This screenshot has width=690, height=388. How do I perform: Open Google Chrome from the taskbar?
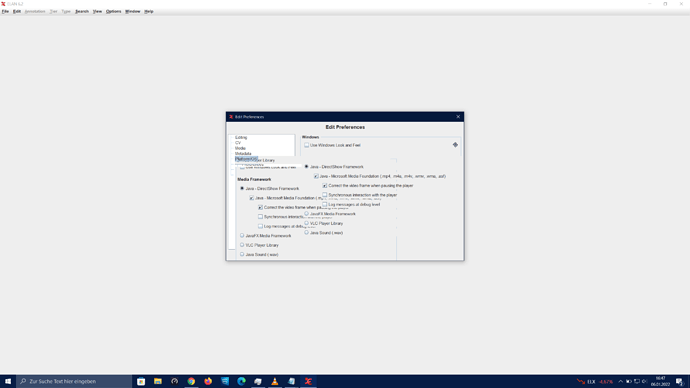click(191, 381)
